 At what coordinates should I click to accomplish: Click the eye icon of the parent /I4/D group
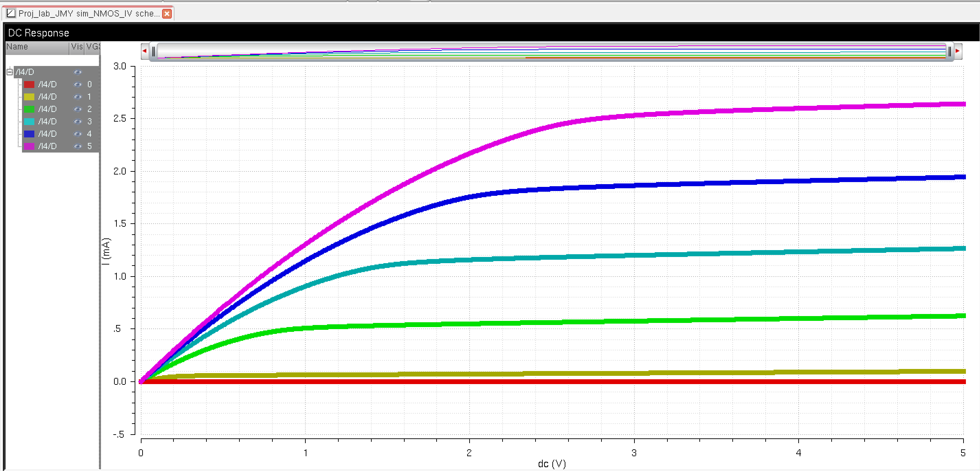point(78,72)
